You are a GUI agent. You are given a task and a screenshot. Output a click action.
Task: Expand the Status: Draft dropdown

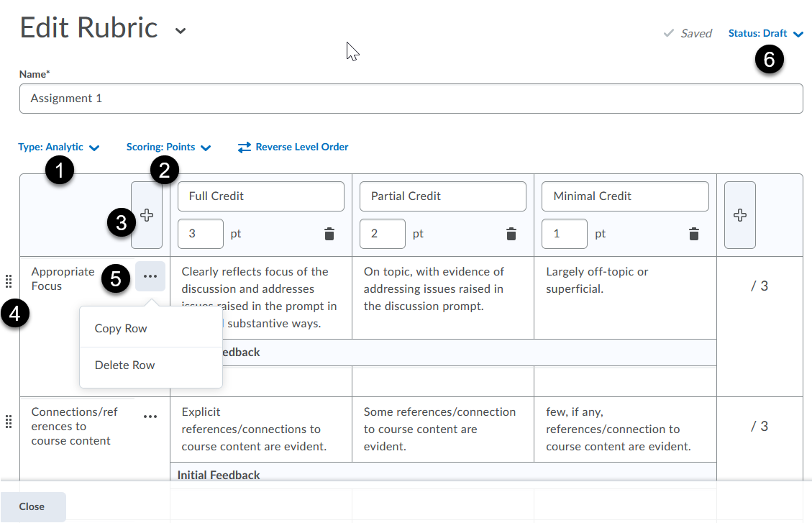coord(765,34)
